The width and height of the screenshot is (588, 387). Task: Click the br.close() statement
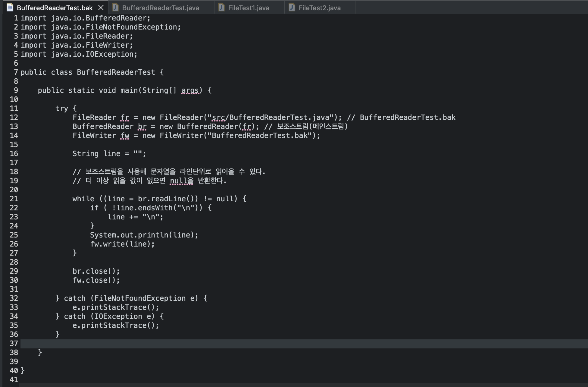96,271
